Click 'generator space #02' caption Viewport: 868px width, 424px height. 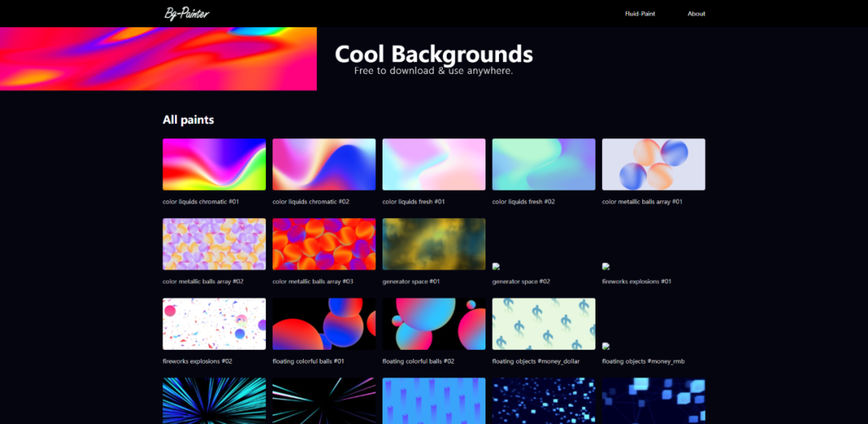522,282
